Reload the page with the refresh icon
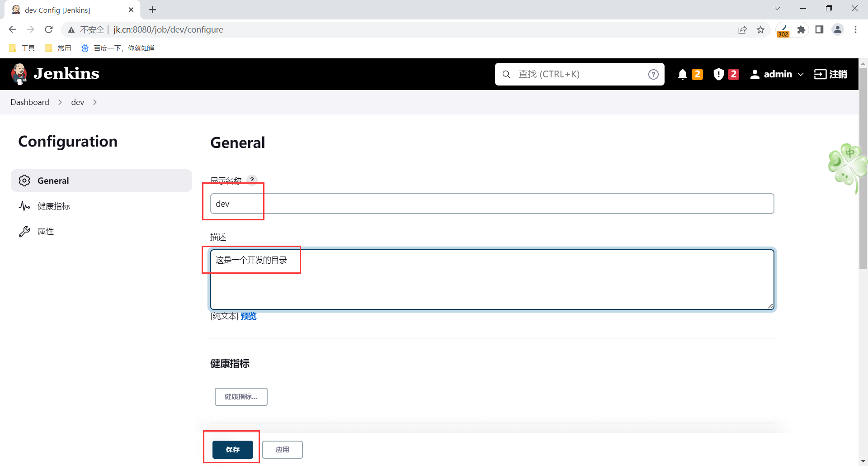 [x=49, y=29]
